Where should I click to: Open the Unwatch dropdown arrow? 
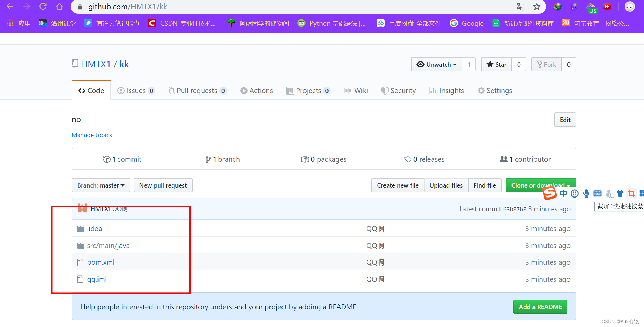point(455,64)
